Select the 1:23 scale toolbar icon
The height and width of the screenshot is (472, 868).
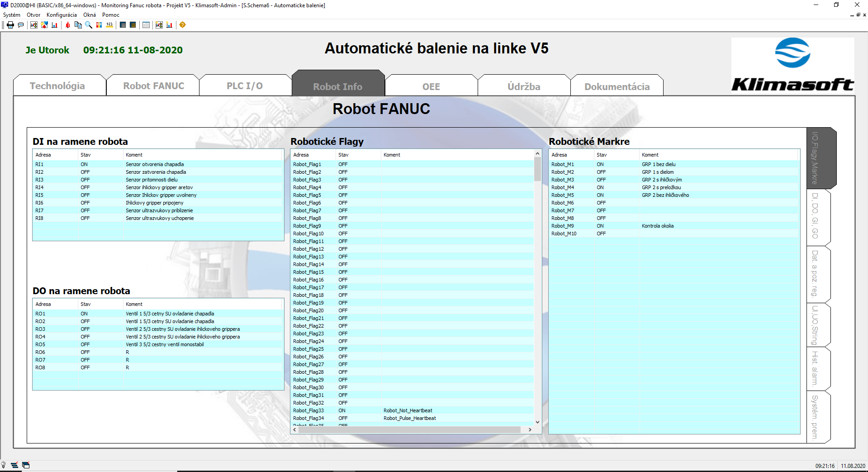pos(109,25)
